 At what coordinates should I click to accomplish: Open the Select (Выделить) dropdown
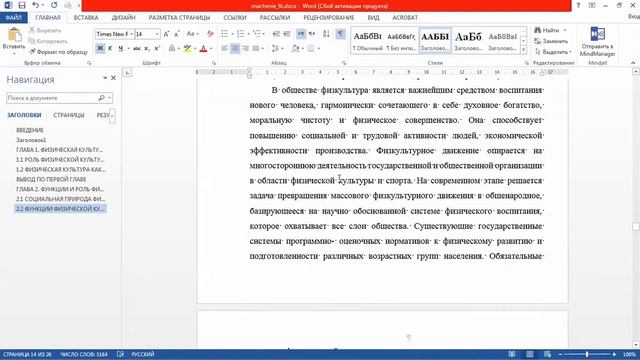point(553,52)
